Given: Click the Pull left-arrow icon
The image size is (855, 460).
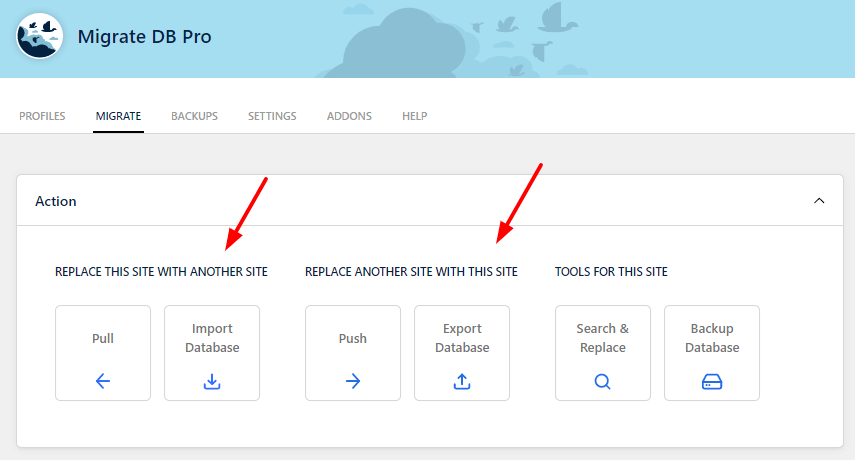Looking at the screenshot, I should tap(103, 380).
